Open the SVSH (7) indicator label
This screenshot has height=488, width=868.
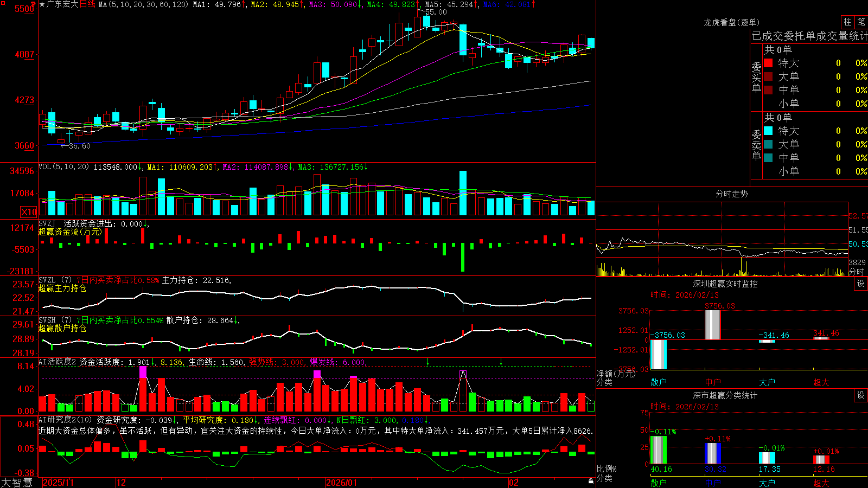coord(55,320)
